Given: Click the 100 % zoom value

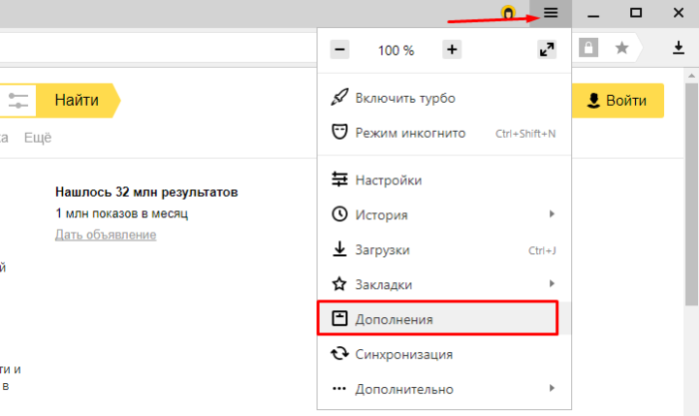Looking at the screenshot, I should point(396,50).
